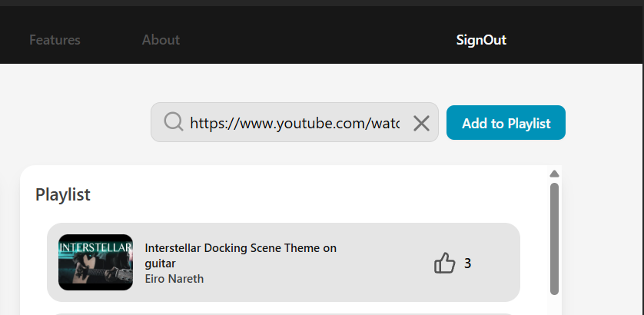Click the scrollbar up arrow

pos(554,174)
